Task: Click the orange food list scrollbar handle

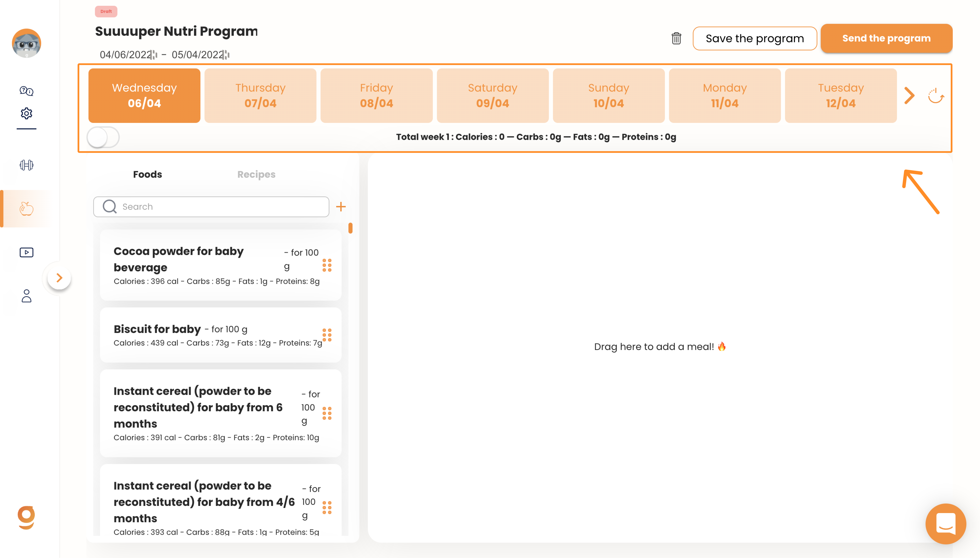Action: click(350, 228)
